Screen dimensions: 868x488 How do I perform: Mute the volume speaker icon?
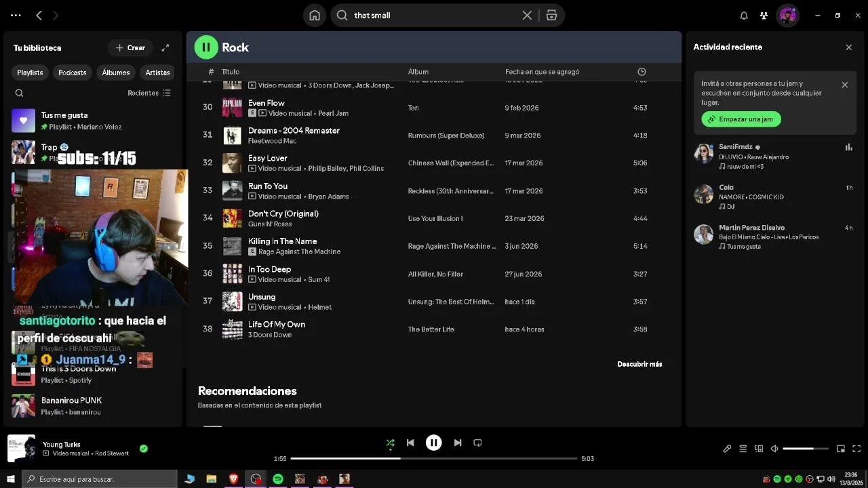(x=774, y=449)
